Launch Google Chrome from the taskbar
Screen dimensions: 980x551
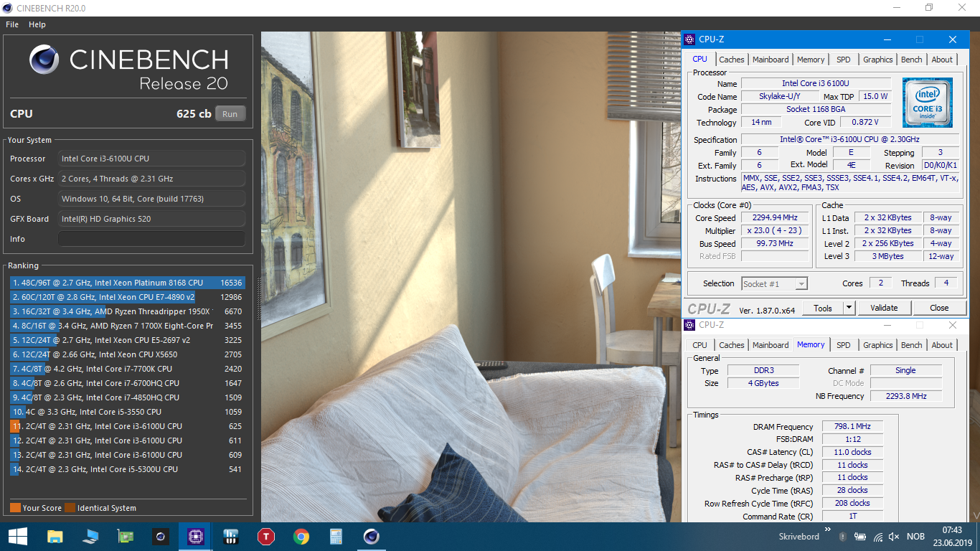pyautogui.click(x=301, y=537)
